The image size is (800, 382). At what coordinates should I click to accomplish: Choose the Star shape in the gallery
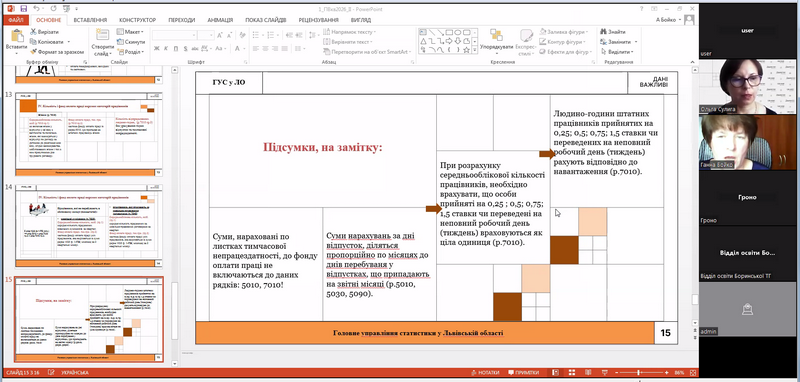(466, 49)
